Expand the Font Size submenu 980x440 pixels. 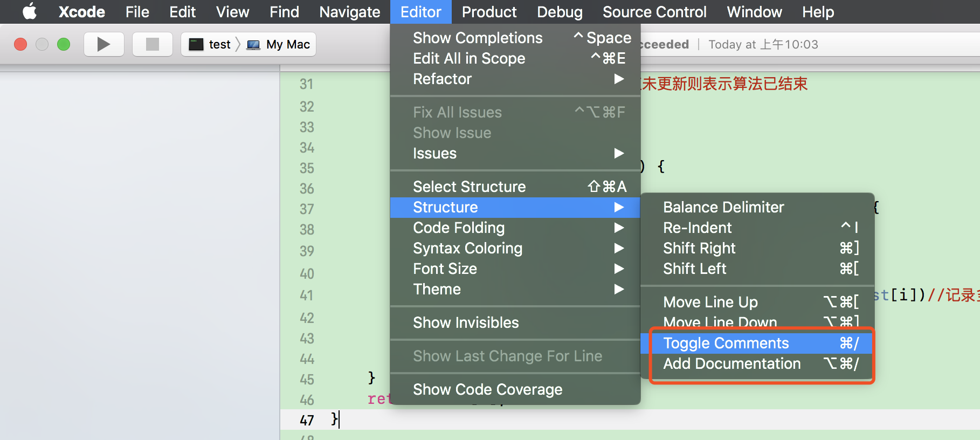[515, 269]
